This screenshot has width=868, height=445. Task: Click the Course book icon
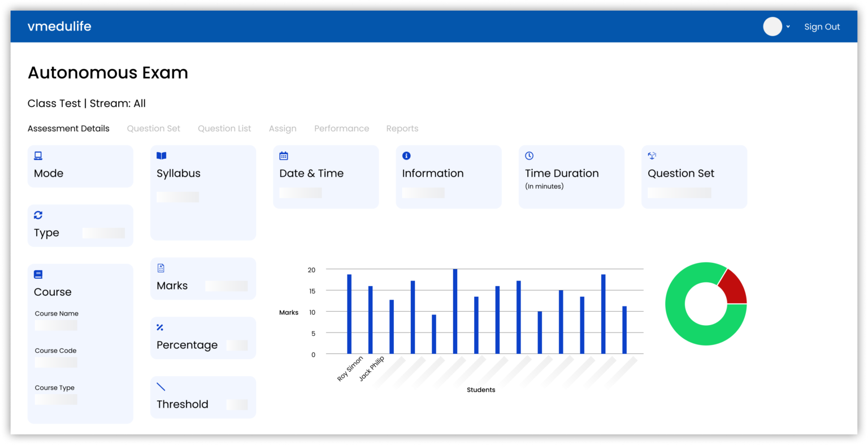pyautogui.click(x=37, y=274)
